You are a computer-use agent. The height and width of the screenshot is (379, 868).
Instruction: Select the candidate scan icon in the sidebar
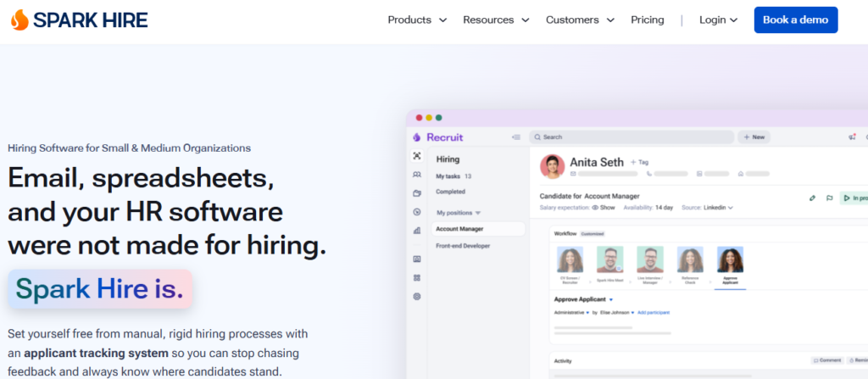(x=417, y=156)
